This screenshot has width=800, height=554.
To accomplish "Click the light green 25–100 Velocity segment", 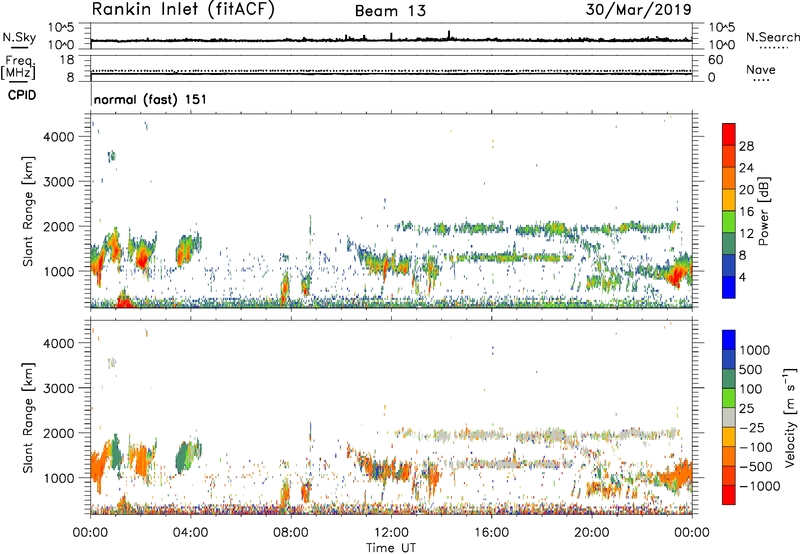I will pos(729,398).
